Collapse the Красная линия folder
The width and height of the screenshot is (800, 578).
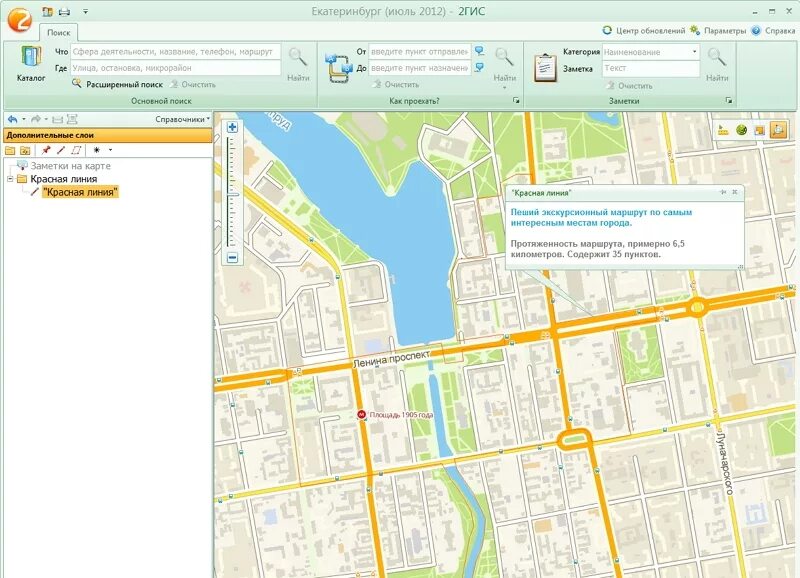coord(10,179)
